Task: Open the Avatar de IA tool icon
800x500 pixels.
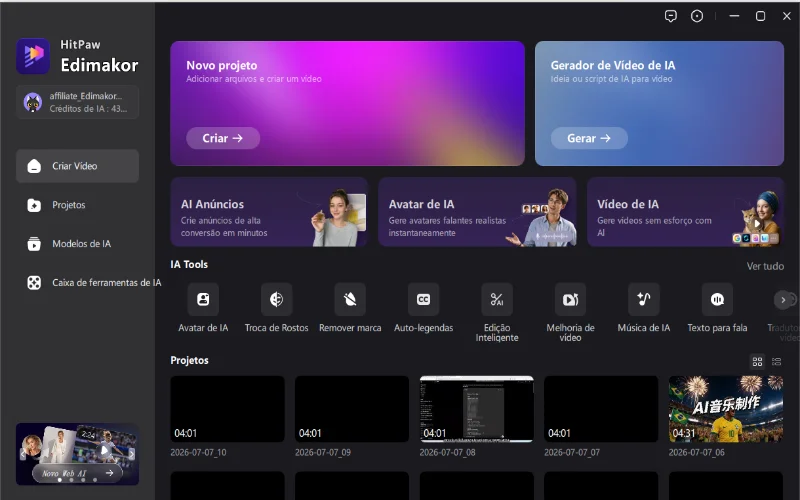Action: coord(203,299)
